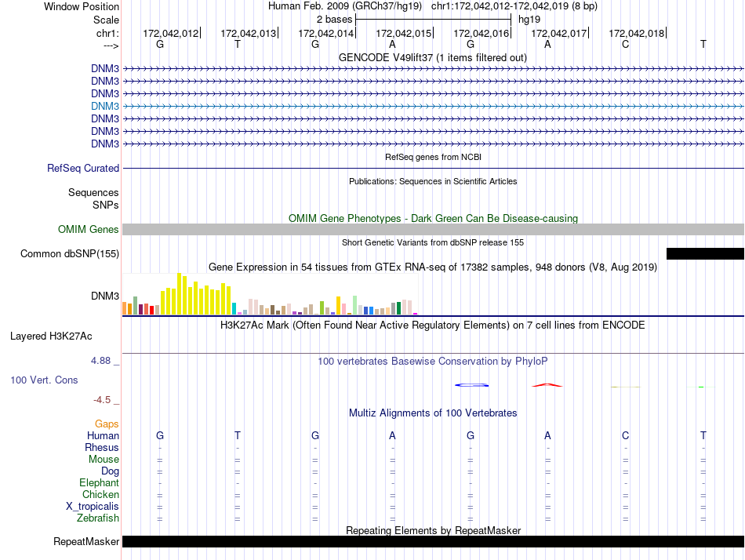Open 'Repeating Elements by RepeatMasker' track title
Screen dimensions: 745x560
point(434,530)
